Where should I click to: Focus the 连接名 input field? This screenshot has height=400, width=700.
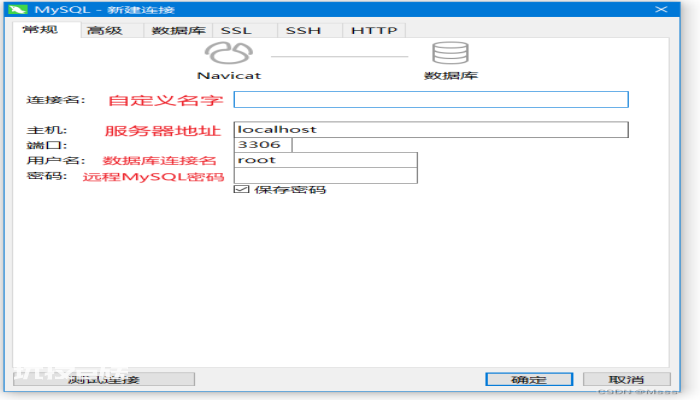click(x=431, y=100)
